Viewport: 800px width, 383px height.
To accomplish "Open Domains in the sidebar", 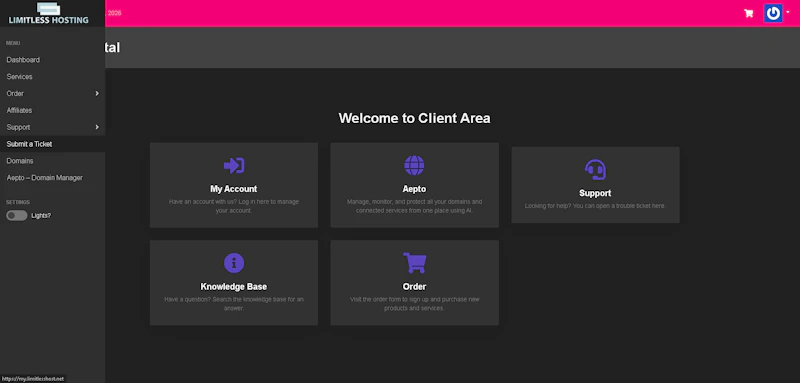I will pos(53,161).
